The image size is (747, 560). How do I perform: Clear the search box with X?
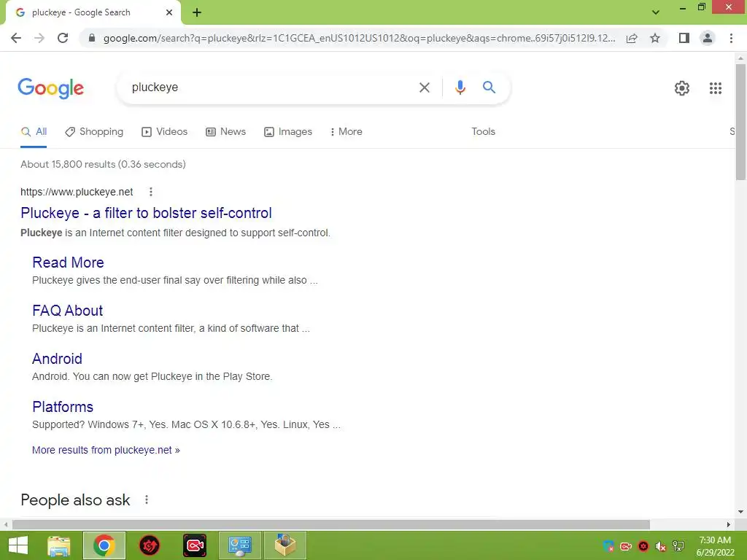[424, 87]
